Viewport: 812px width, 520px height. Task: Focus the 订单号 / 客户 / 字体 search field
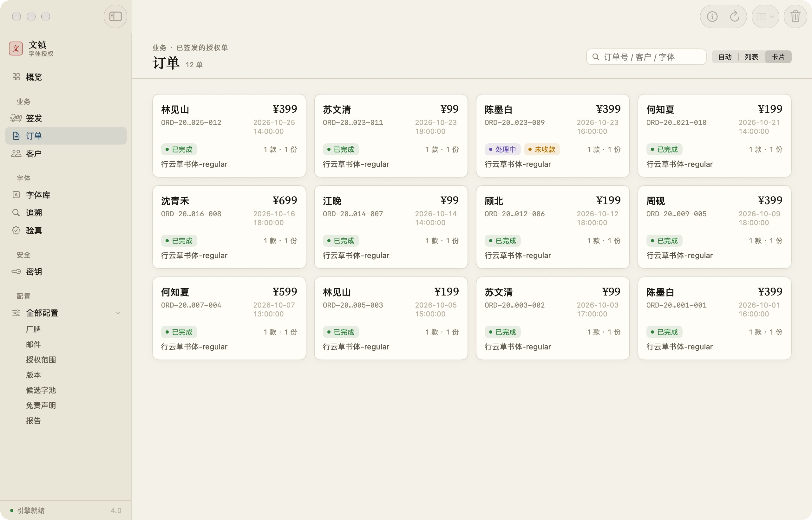click(x=646, y=57)
